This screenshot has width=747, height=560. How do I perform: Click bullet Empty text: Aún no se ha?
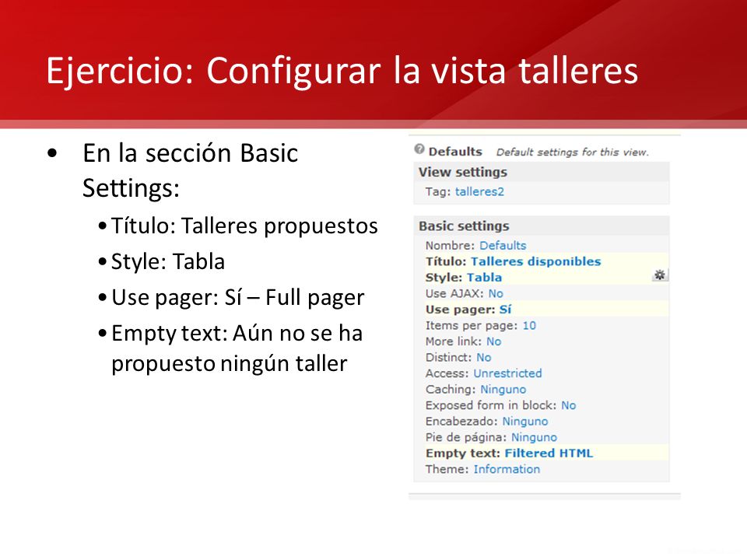[x=237, y=333]
